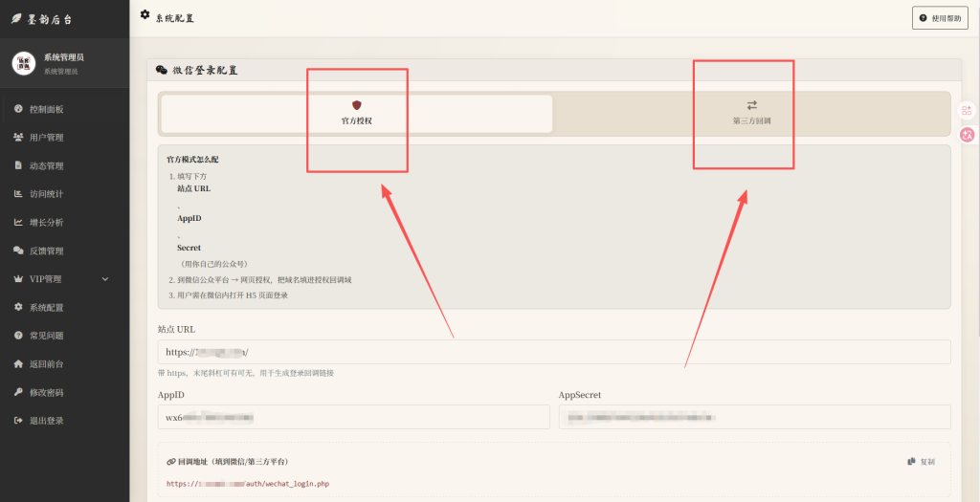The height and width of the screenshot is (502, 980).
Task: Click the 墨韵后台 title text
Action: click(50, 19)
